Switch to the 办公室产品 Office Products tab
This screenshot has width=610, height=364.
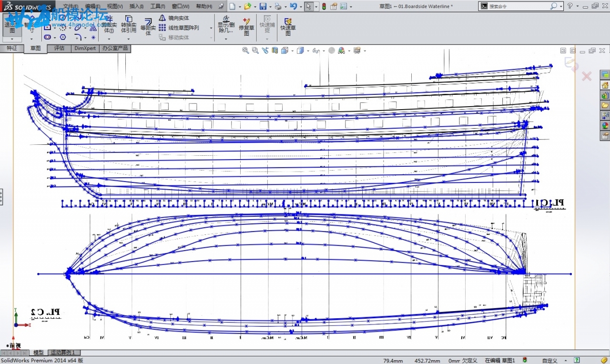(115, 48)
